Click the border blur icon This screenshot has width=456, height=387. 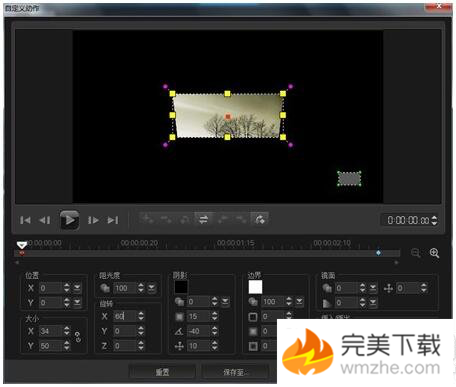[253, 331]
